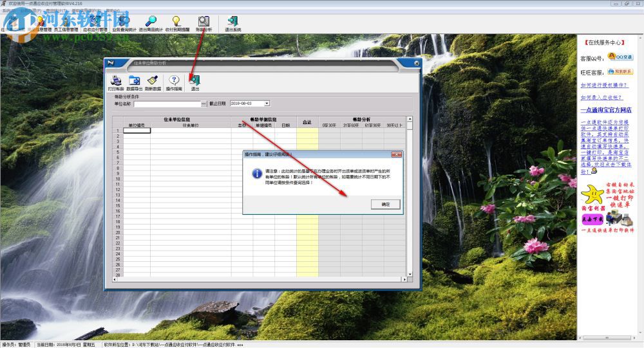This screenshot has height=348, width=644.
Task: Click the QQ交谈 customer service button
Action: click(x=621, y=57)
